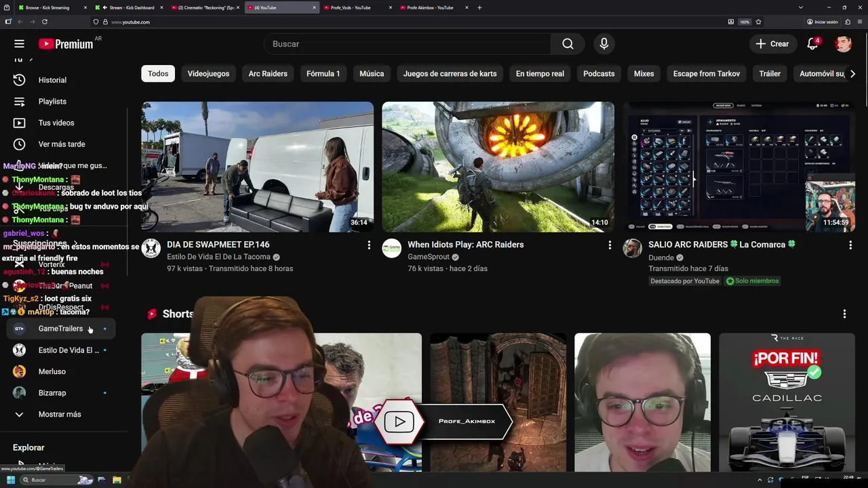The image size is (868, 488).
Task: Open options menu for DIA DE SWAPMEET video
Action: click(x=369, y=245)
